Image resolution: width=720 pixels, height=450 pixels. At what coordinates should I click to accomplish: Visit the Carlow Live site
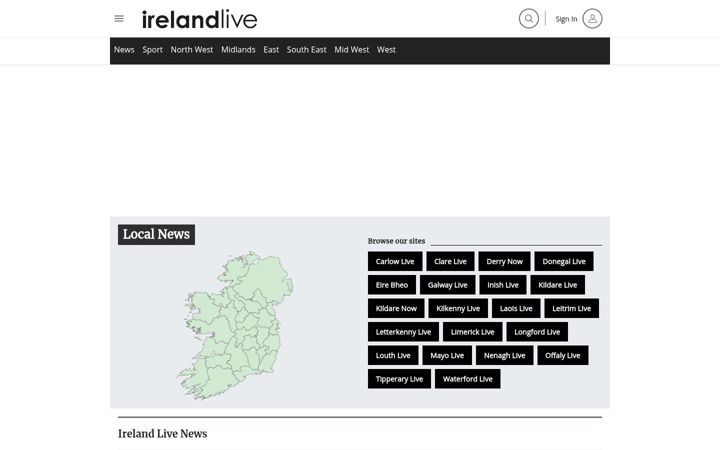[395, 261]
